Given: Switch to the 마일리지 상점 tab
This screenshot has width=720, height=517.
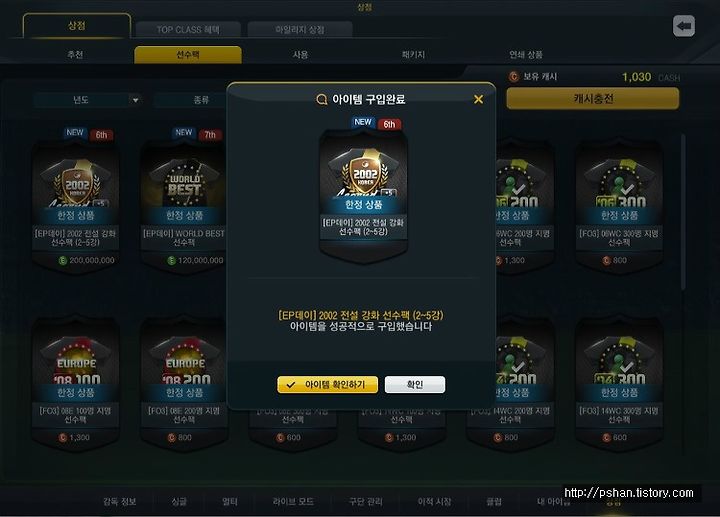Looking at the screenshot, I should click(x=300, y=30).
